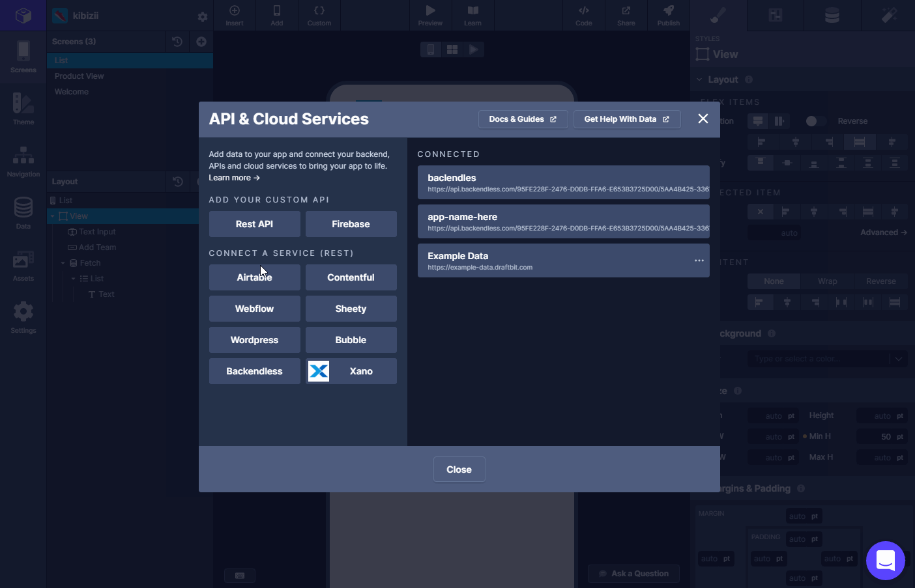This screenshot has width=915, height=588.
Task: Open the background color dropdown arrow
Action: 899,359
